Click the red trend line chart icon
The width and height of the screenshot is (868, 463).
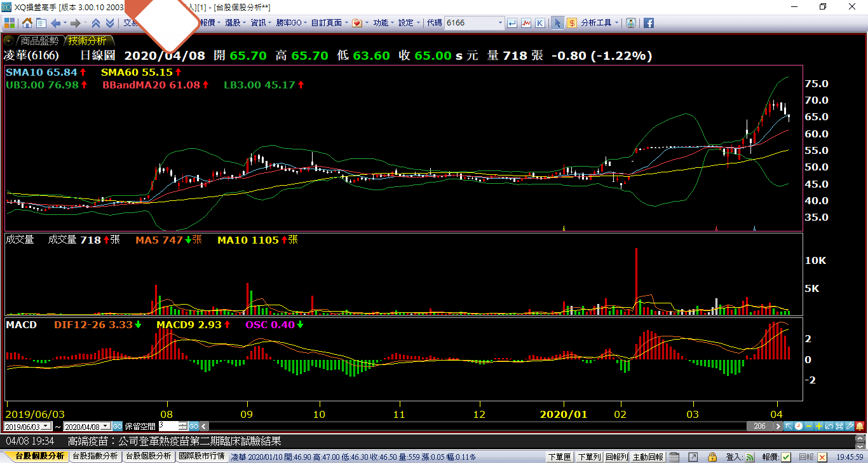[x=526, y=23]
